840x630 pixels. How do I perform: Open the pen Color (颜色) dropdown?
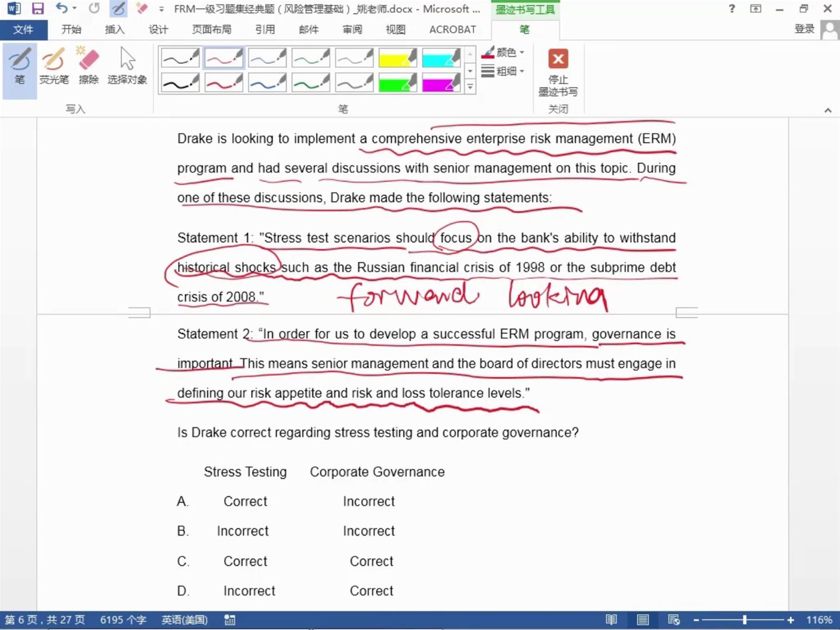(x=503, y=52)
